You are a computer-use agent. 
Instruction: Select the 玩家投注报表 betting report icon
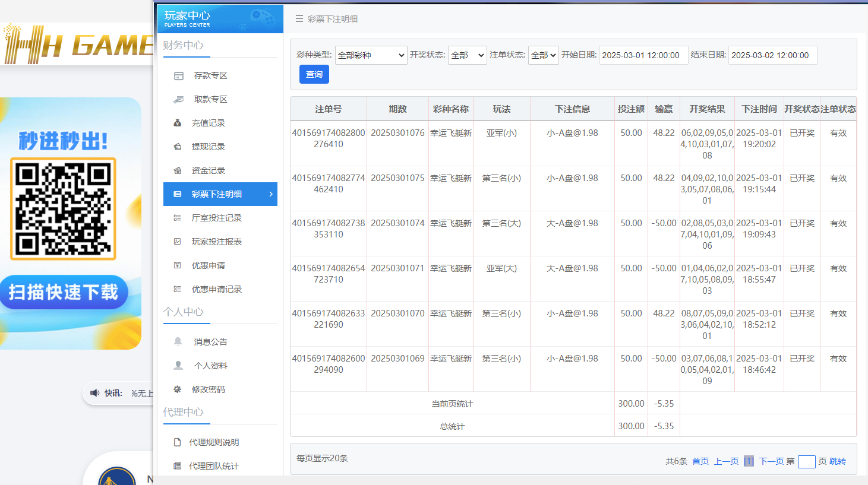(179, 242)
